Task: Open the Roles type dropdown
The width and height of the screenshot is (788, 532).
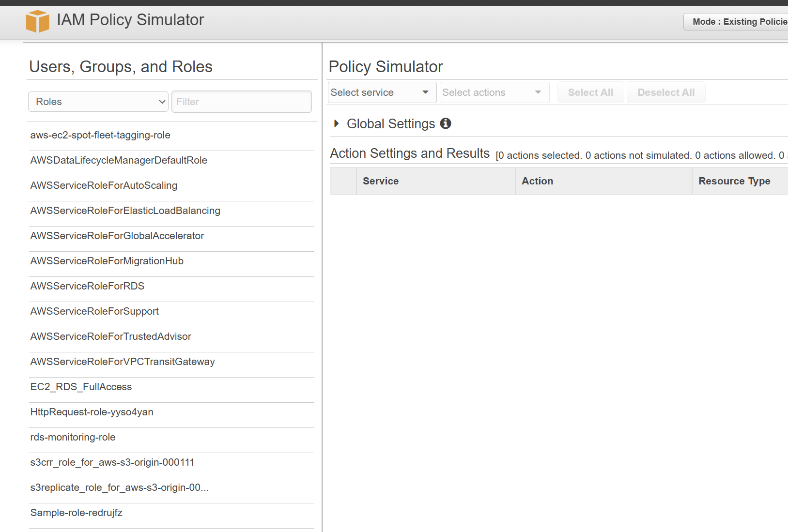Action: [98, 102]
